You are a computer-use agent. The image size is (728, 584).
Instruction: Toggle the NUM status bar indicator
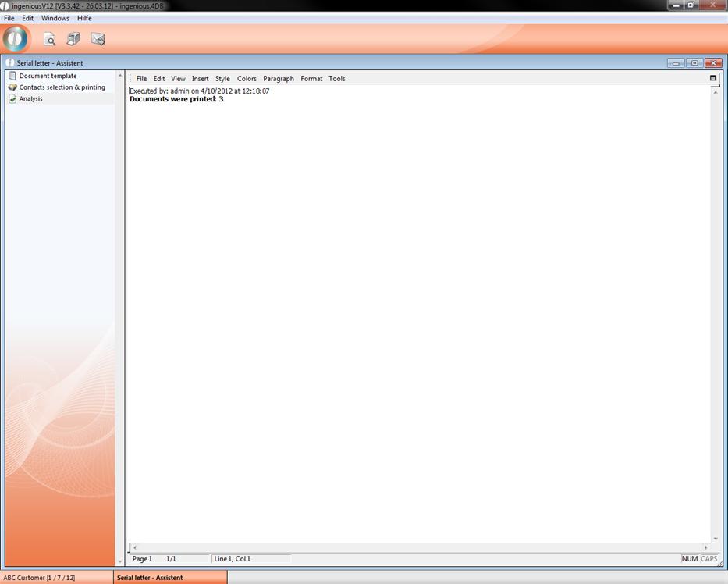click(x=689, y=559)
